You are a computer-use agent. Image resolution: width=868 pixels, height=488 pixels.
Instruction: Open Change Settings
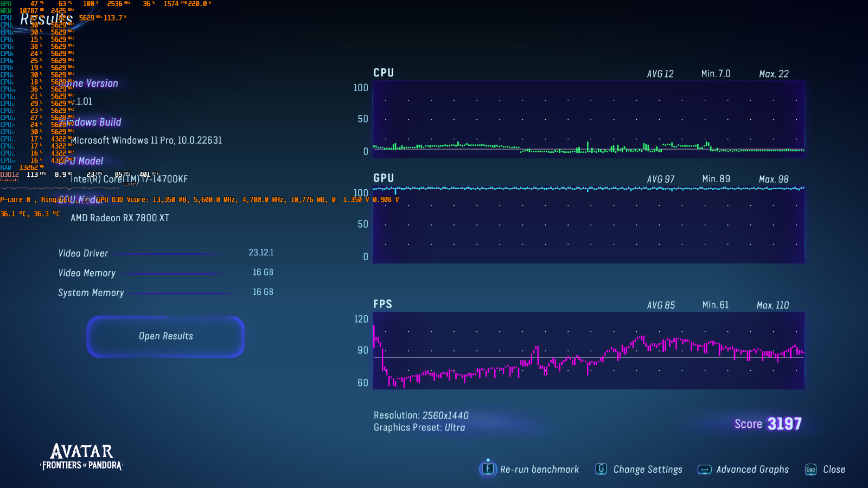648,470
